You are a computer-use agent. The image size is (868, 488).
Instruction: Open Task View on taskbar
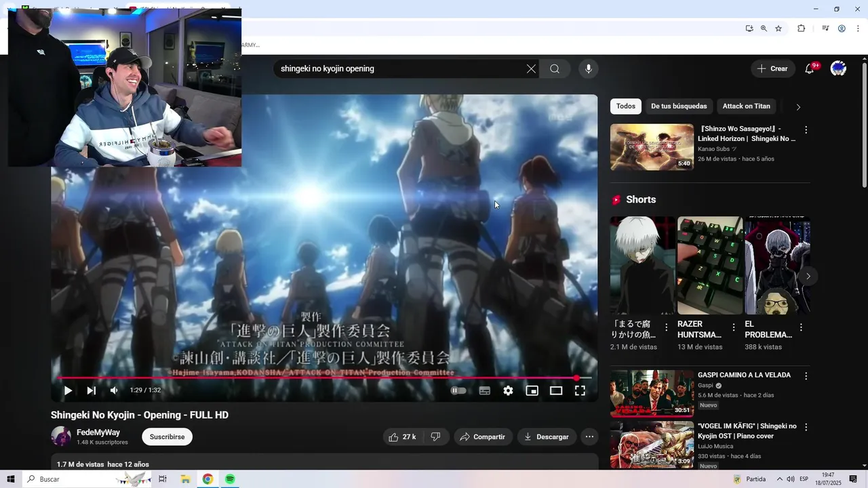163,479
